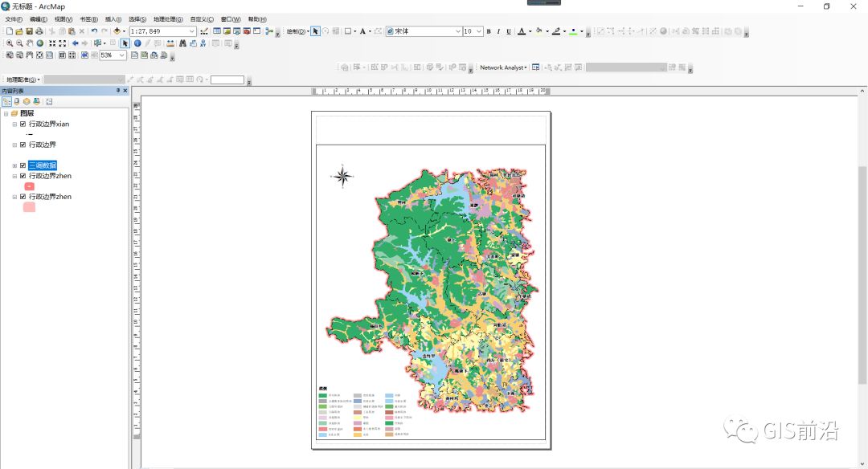Image resolution: width=868 pixels, height=469 pixels.
Task: Open the 文件 menu
Action: (x=14, y=19)
